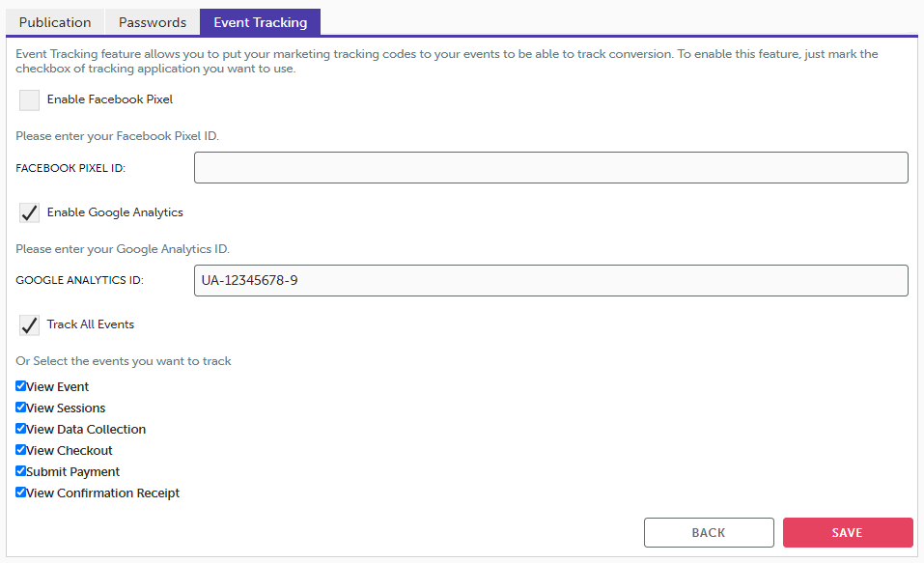Untick the View Data Collection checkbox
The height and width of the screenshot is (563, 924).
[21, 429]
